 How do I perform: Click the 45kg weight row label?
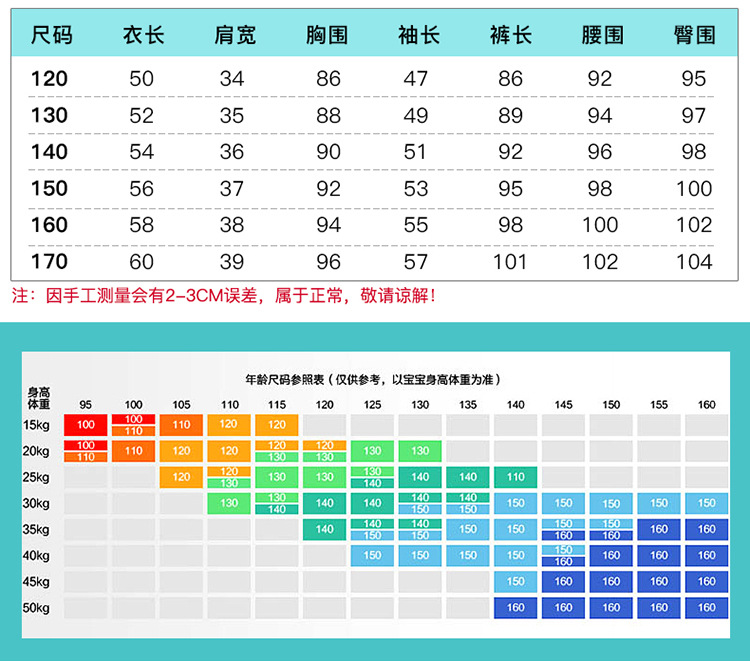pos(36,582)
